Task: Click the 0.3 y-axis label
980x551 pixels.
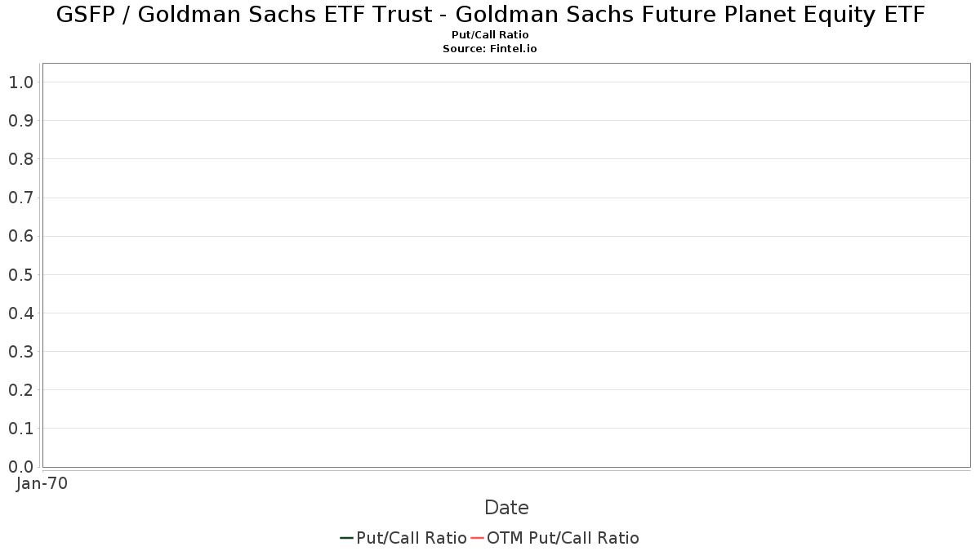Action: pos(20,352)
